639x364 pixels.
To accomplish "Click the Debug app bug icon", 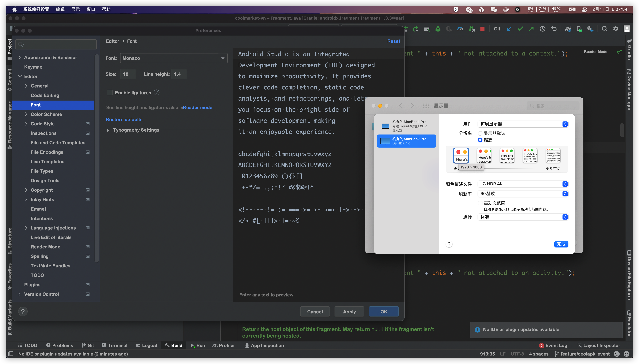I will click(x=438, y=29).
